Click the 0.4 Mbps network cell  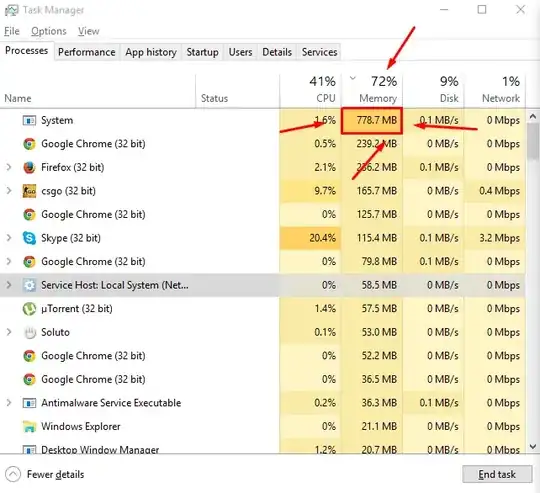(495, 191)
